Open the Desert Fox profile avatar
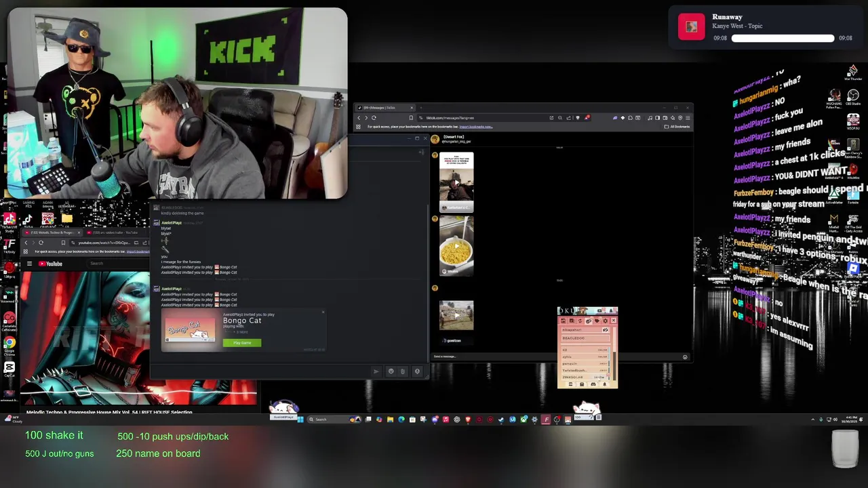The image size is (868, 488). pos(435,139)
